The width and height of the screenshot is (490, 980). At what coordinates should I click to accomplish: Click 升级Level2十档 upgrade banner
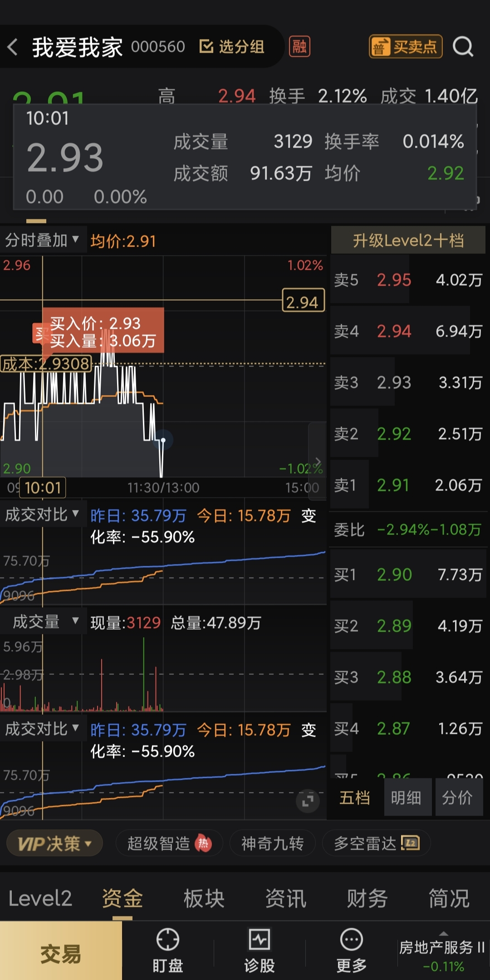(x=408, y=240)
